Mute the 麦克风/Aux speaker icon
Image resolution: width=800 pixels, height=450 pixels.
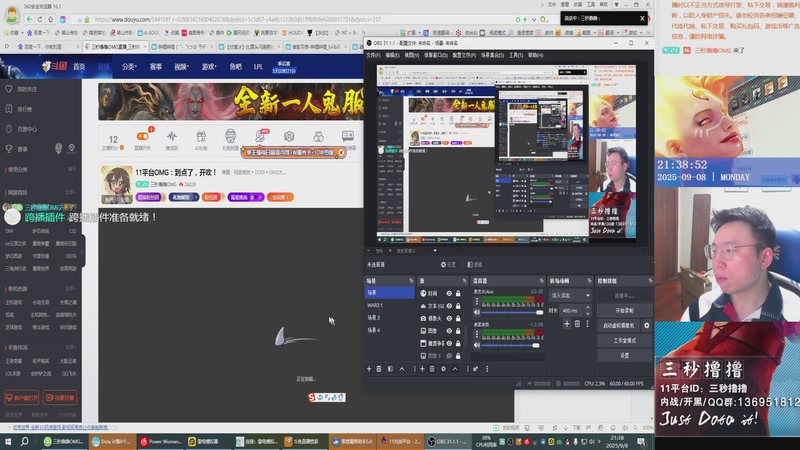[x=477, y=312]
